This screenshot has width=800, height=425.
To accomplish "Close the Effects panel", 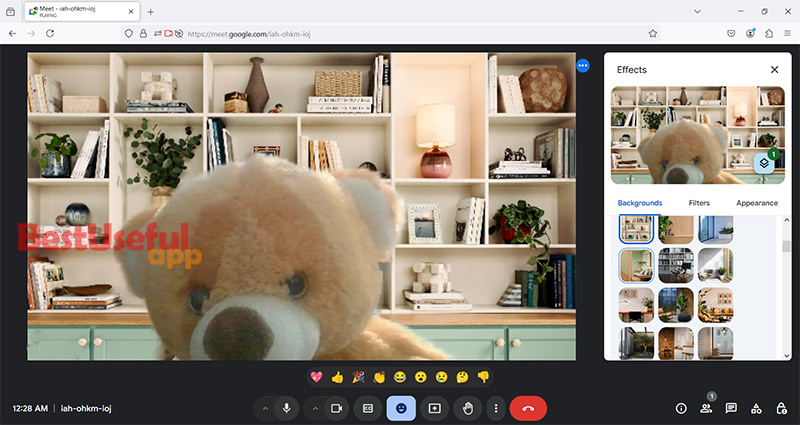I will tap(774, 69).
